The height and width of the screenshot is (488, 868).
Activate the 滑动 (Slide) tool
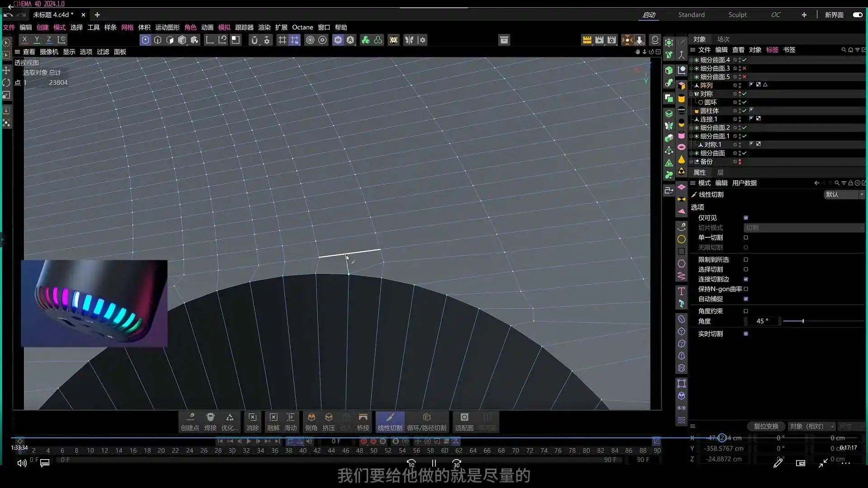coord(291,422)
